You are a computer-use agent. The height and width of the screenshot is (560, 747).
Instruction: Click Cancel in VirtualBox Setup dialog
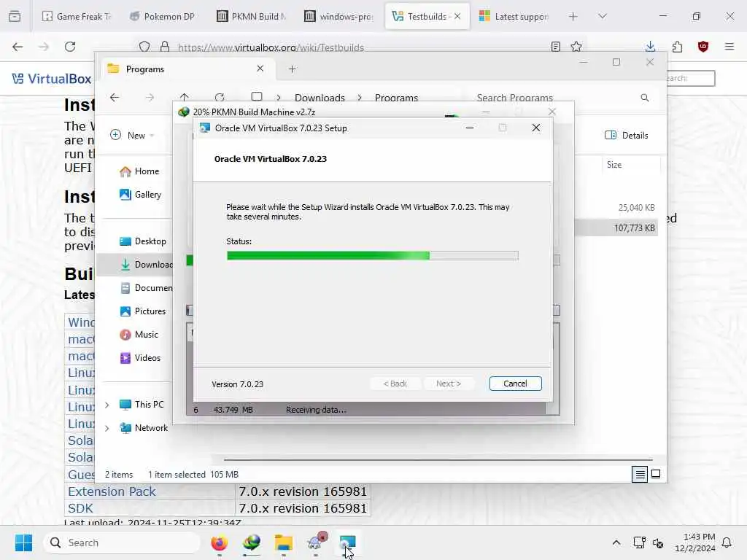pyautogui.click(x=515, y=384)
